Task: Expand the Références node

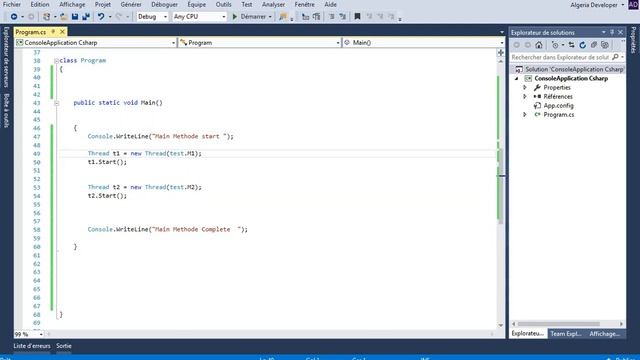Action: click(525, 96)
